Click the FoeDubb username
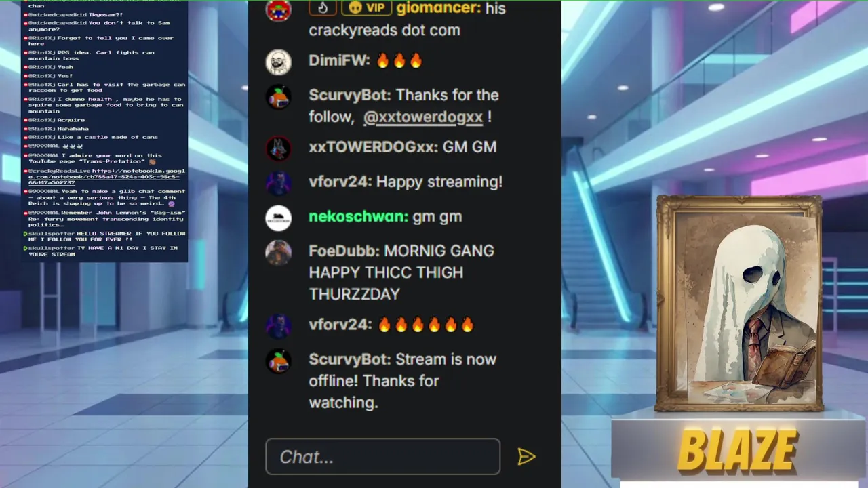 coord(344,251)
